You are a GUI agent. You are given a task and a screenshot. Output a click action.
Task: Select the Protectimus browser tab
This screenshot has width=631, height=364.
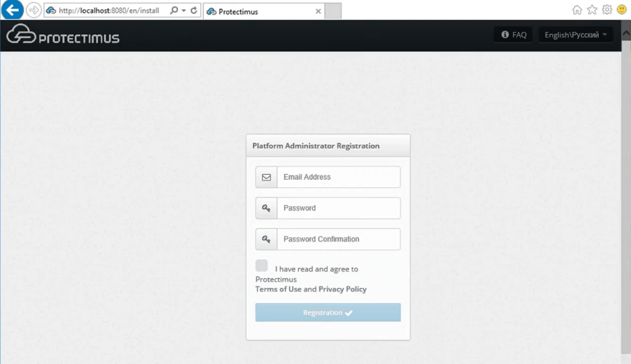pos(264,12)
